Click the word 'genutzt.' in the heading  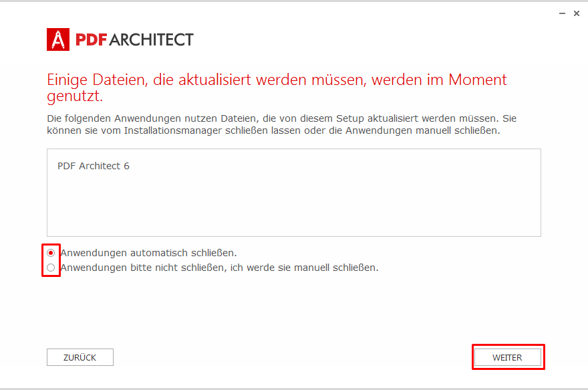[75, 96]
